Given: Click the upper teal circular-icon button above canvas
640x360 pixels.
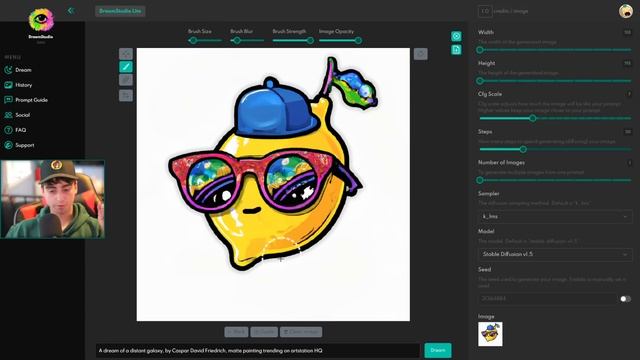Looking at the screenshot, I should (456, 36).
